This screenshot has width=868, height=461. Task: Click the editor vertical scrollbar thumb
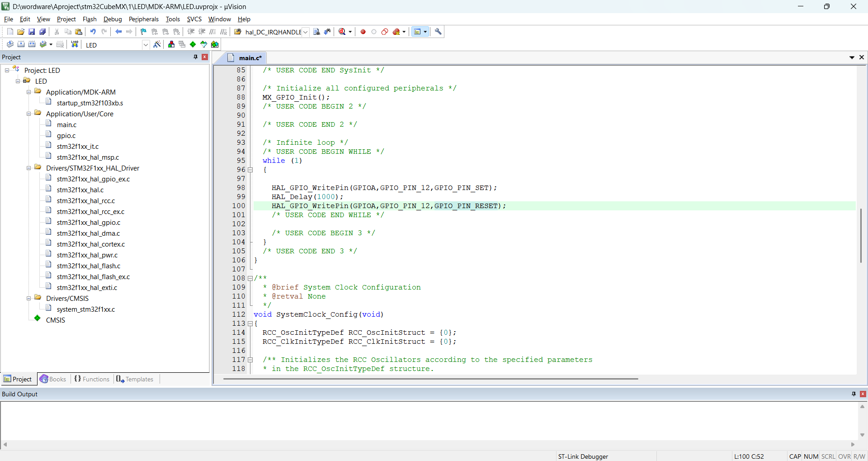[861, 235]
